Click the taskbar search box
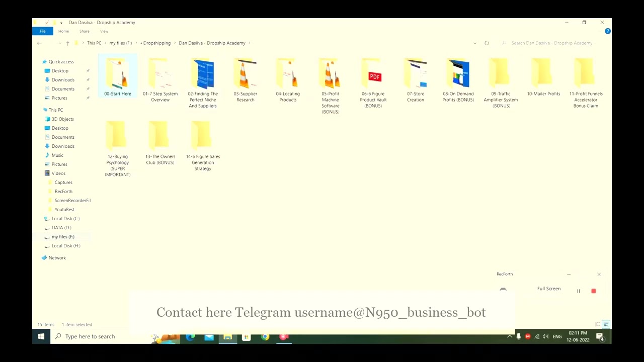Screen dimensions: 644x362 [x=100, y=336]
